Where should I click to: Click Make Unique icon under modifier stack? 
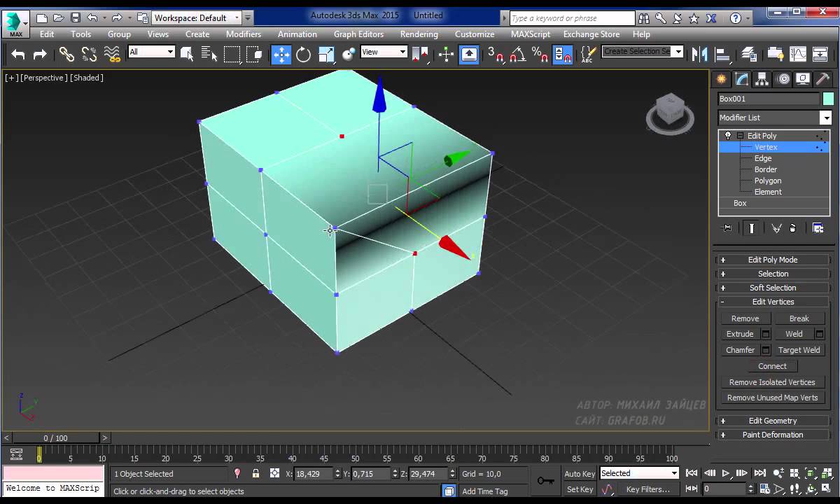click(776, 228)
